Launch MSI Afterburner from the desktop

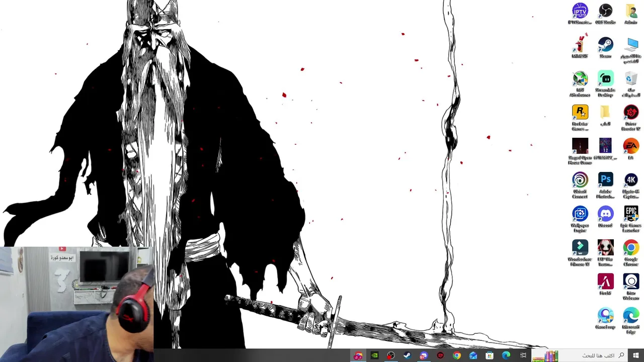(580, 83)
